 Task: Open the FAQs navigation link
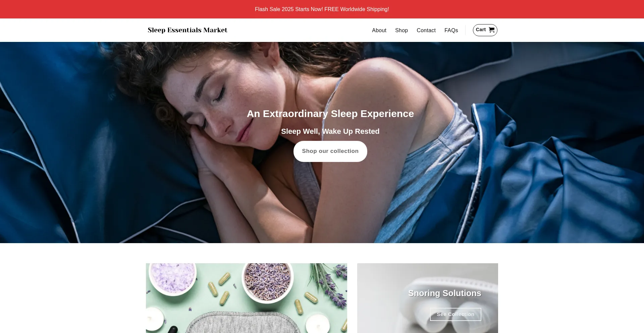[451, 30]
